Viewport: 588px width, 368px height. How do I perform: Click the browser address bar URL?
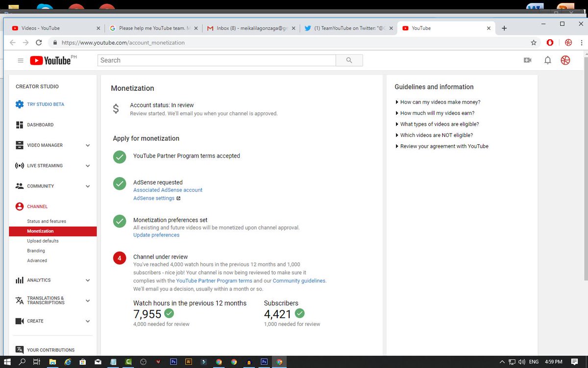coord(123,43)
